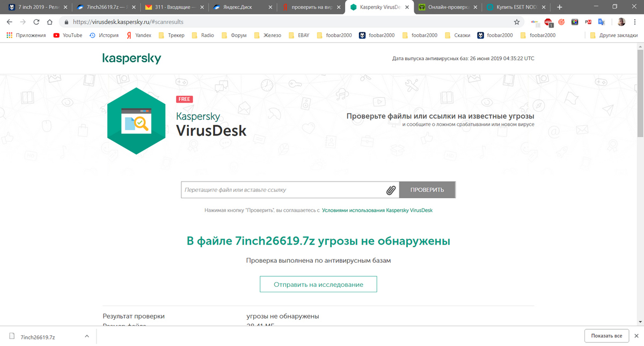This screenshot has width=644, height=346.
Task: Click the scan result headline text
Action: tap(318, 241)
